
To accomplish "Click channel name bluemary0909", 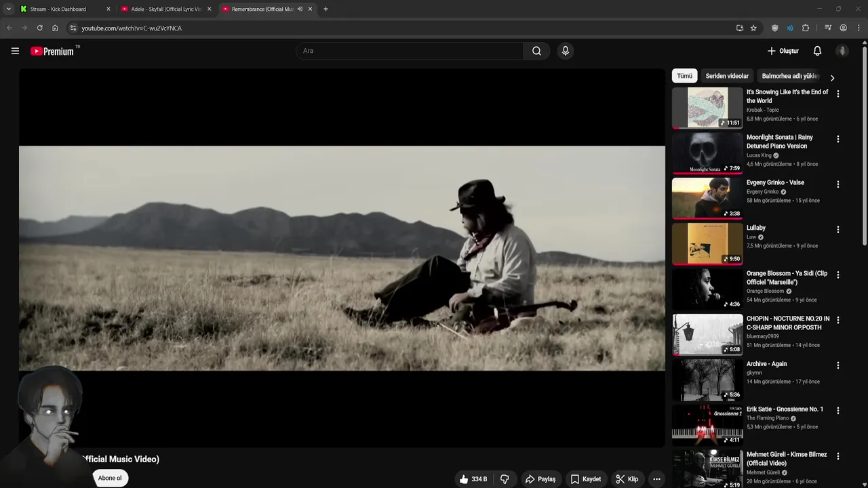I will pyautogui.click(x=763, y=336).
